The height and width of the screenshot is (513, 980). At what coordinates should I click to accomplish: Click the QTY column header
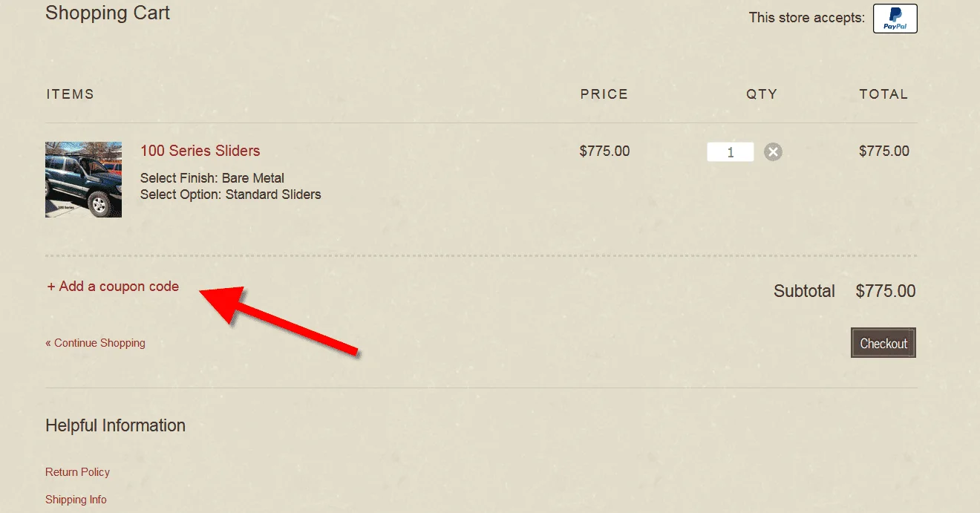pyautogui.click(x=762, y=94)
